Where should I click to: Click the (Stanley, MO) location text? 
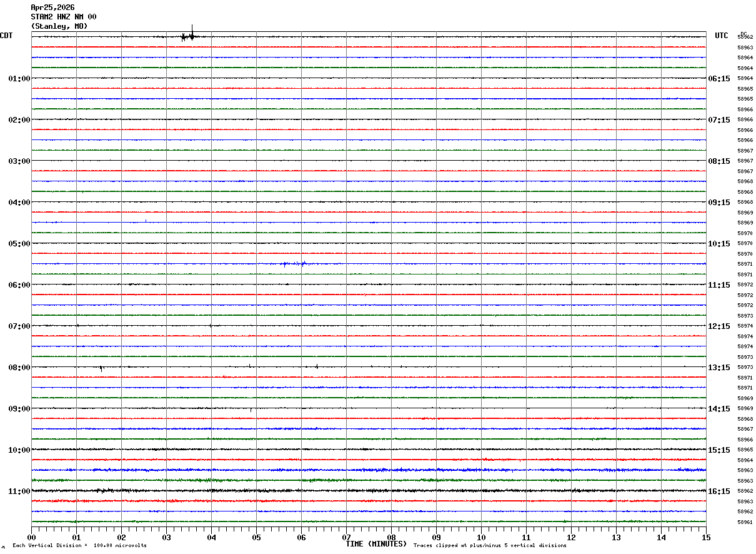pos(59,26)
